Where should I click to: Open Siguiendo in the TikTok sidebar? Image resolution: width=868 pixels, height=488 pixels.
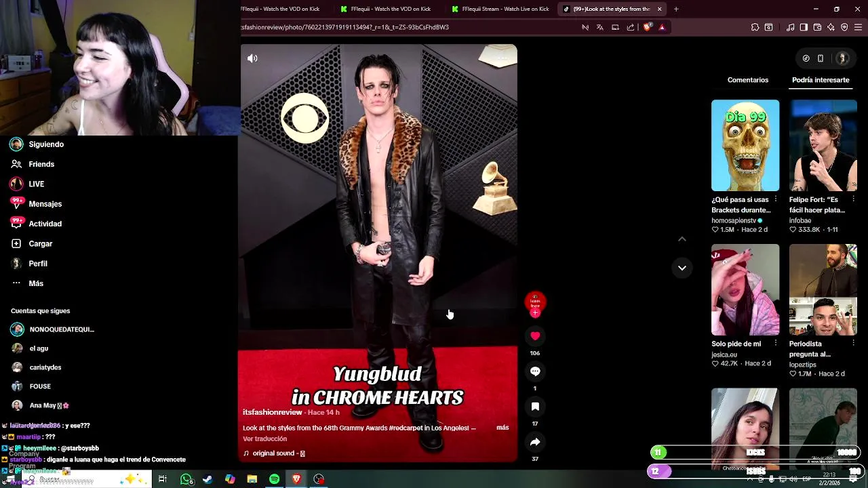coord(37,144)
